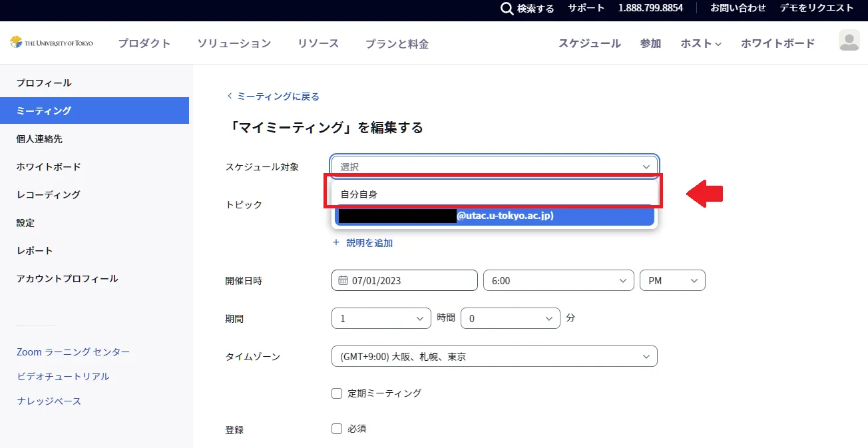Screen dimensions: 868x448
Task: Expand the AM/PM selector
Action: (x=672, y=281)
